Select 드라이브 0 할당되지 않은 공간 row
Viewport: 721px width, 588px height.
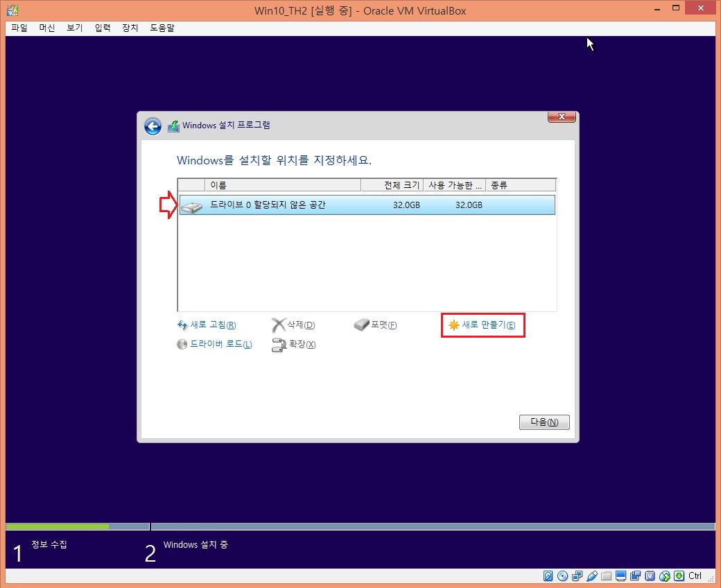[367, 205]
